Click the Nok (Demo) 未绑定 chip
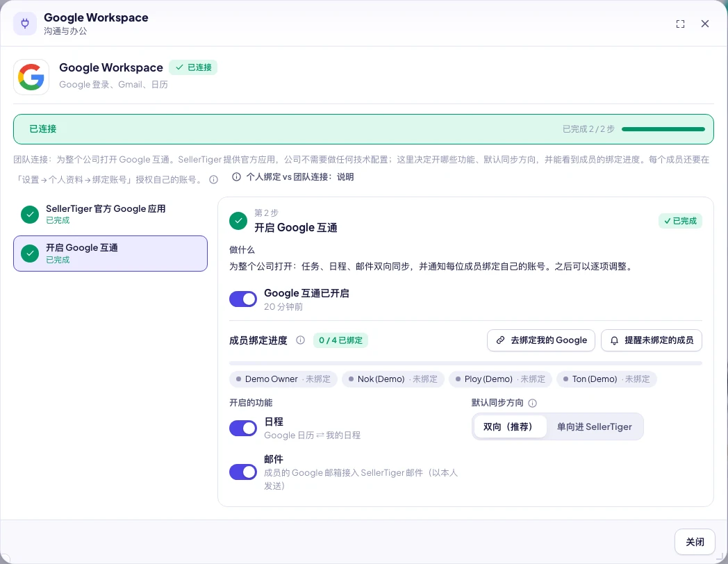 point(392,379)
